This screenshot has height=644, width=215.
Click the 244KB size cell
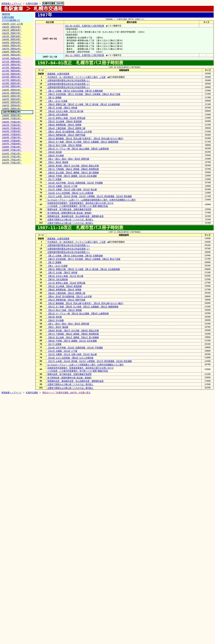coord(207,159)
